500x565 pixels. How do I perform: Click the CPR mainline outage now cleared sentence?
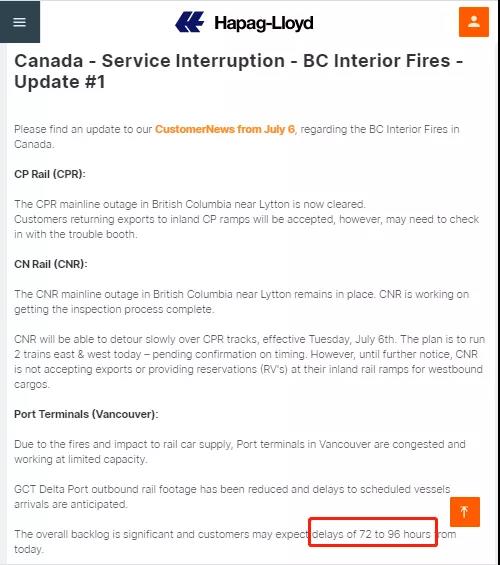(190, 204)
